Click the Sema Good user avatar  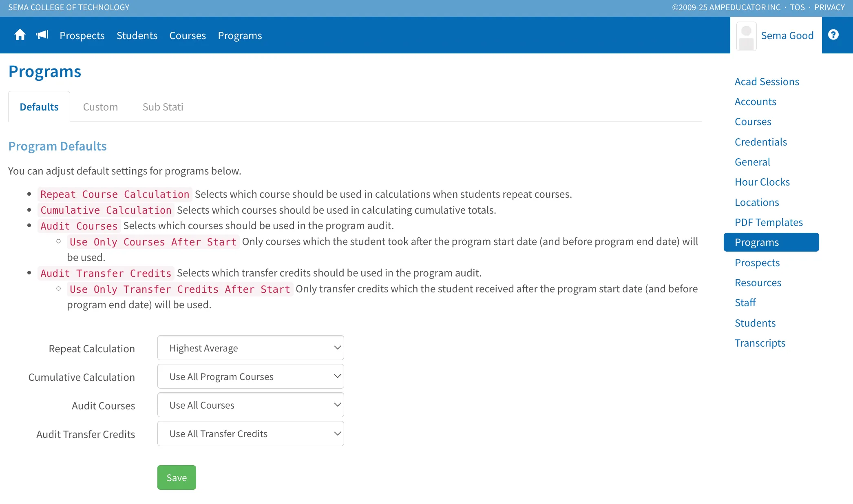point(746,36)
